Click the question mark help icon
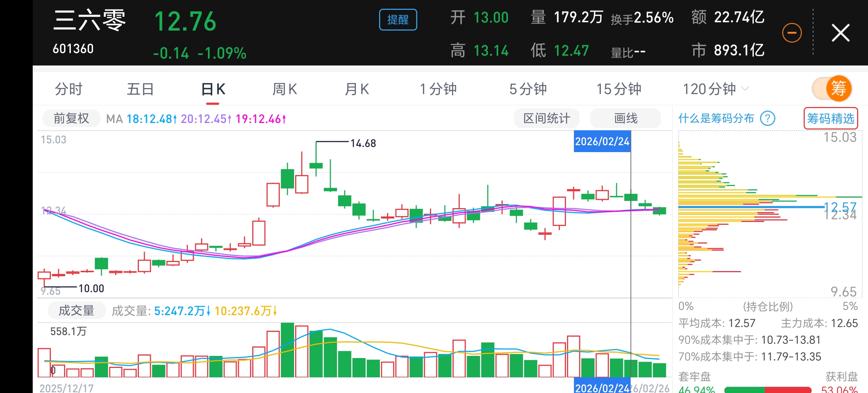The width and height of the screenshot is (868, 393). tap(768, 119)
